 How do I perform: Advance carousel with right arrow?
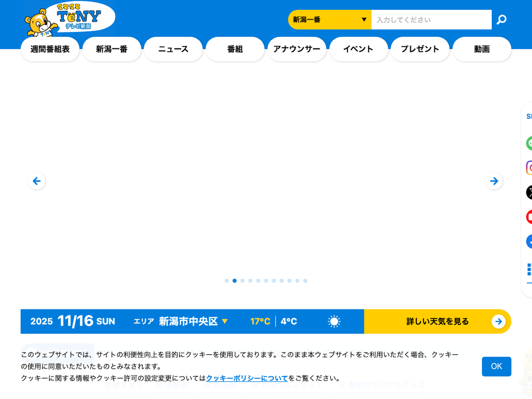494,181
